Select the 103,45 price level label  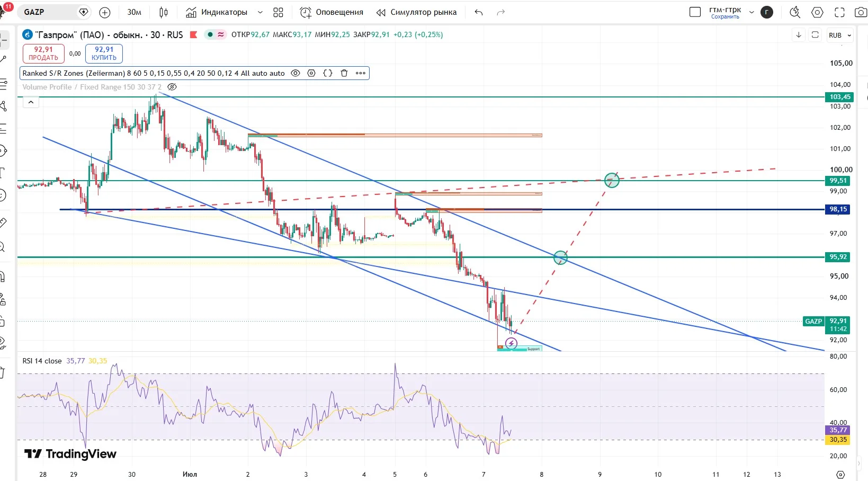(839, 97)
